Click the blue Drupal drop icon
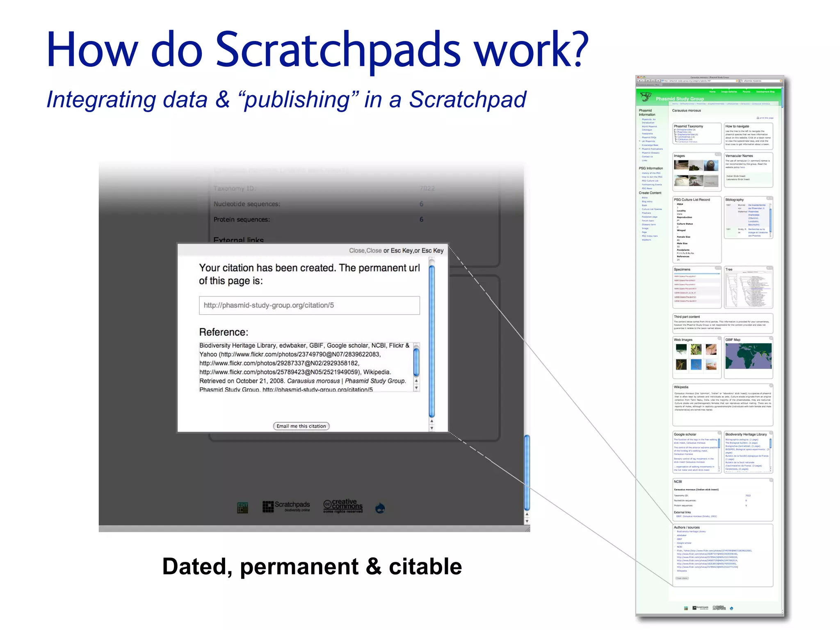Screen dimensions: 840x630 tap(380, 508)
